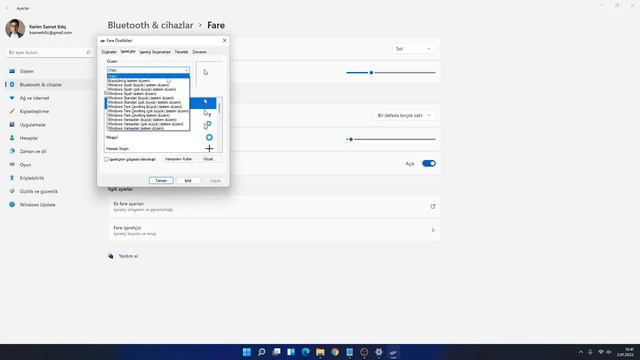
Task: Open the Windows Start menu
Action: click(x=247, y=352)
